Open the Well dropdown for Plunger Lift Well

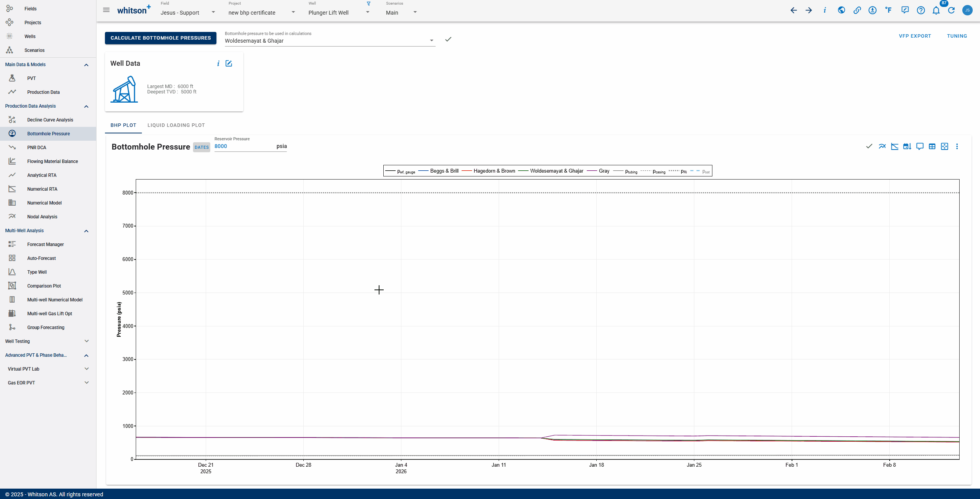click(368, 12)
